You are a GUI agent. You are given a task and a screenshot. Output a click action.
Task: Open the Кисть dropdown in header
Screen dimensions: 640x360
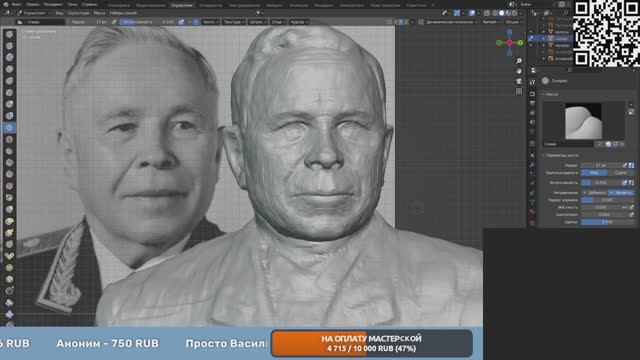[x=211, y=22]
